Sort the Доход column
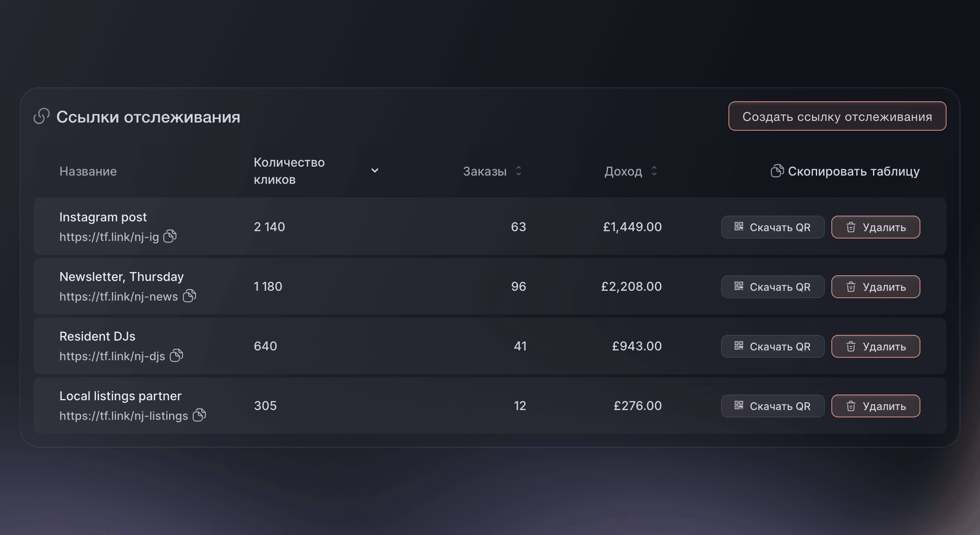This screenshot has width=980, height=535. (654, 171)
